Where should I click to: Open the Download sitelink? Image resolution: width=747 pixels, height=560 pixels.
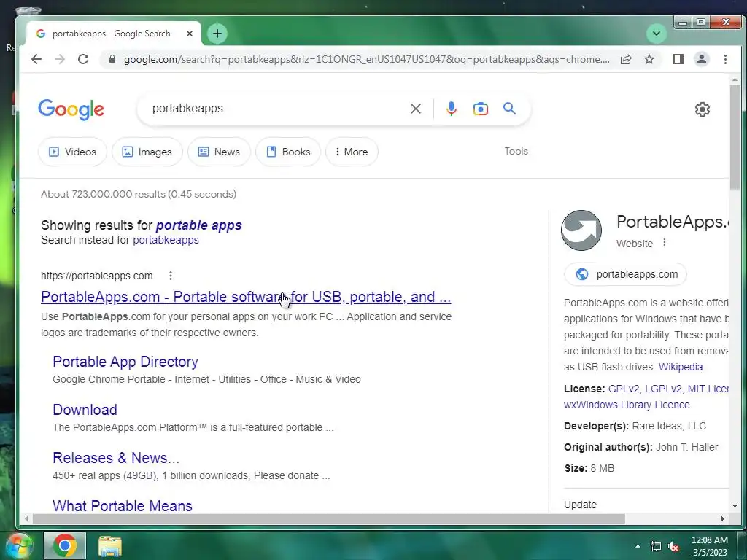(85, 410)
